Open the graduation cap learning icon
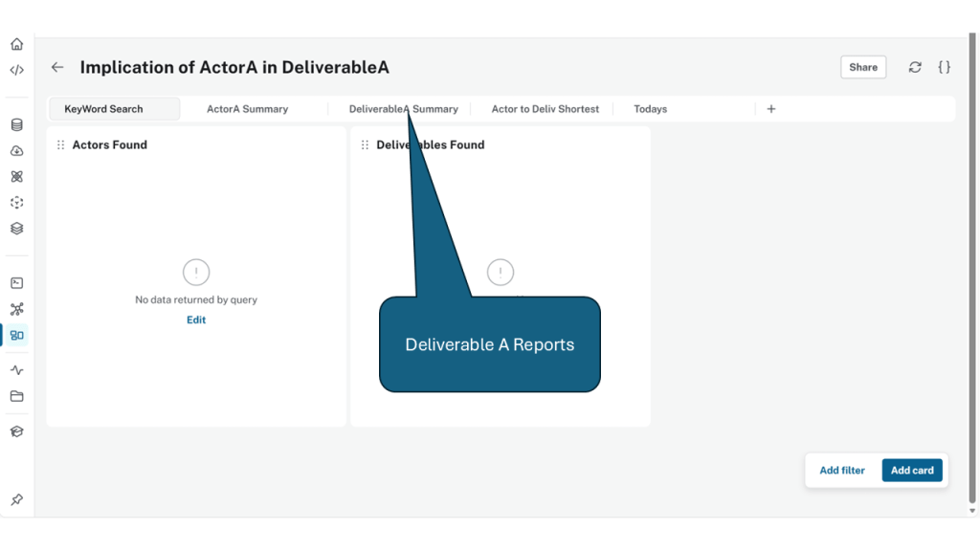This screenshot has width=980, height=551. pos(16,431)
